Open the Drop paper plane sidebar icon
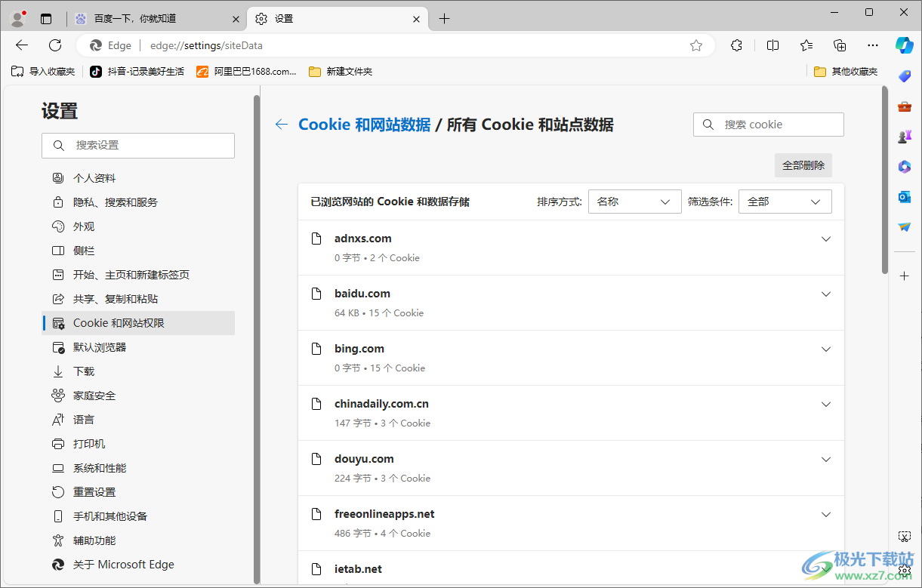922x588 pixels. click(x=905, y=227)
